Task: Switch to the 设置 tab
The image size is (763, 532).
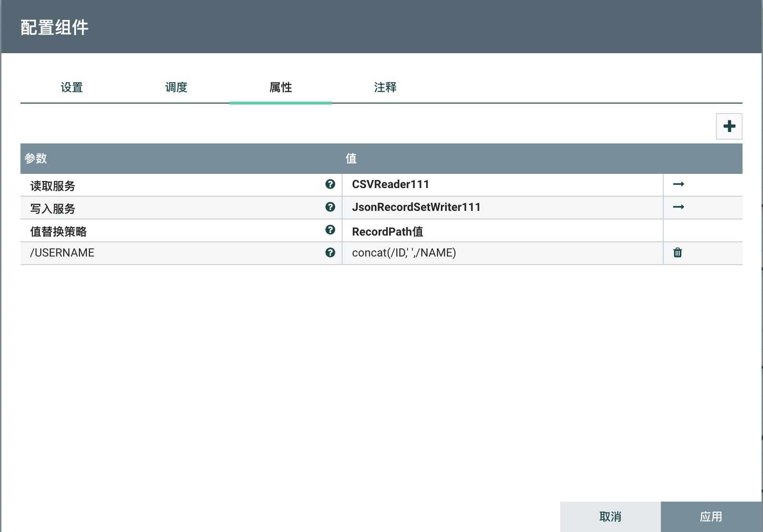Action: click(x=72, y=87)
